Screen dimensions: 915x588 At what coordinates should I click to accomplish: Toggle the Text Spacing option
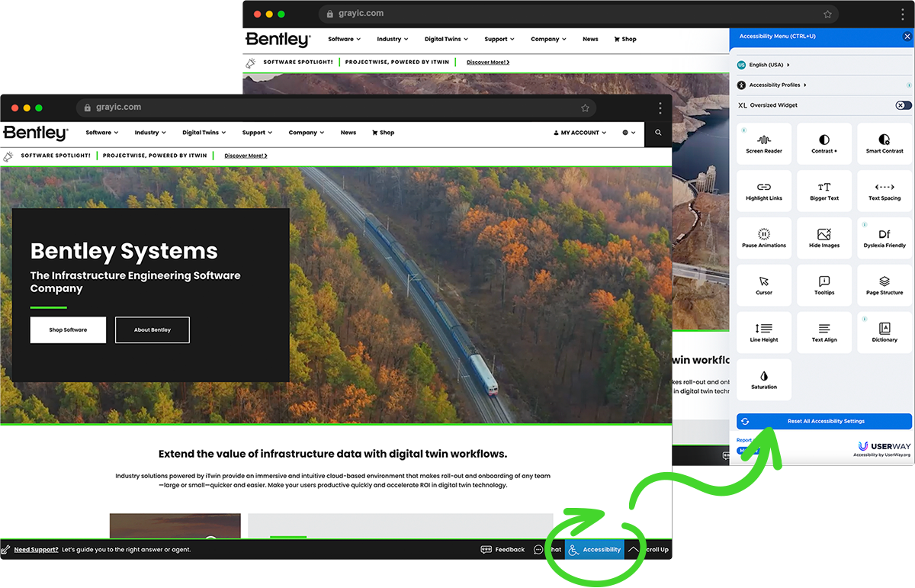coord(884,191)
